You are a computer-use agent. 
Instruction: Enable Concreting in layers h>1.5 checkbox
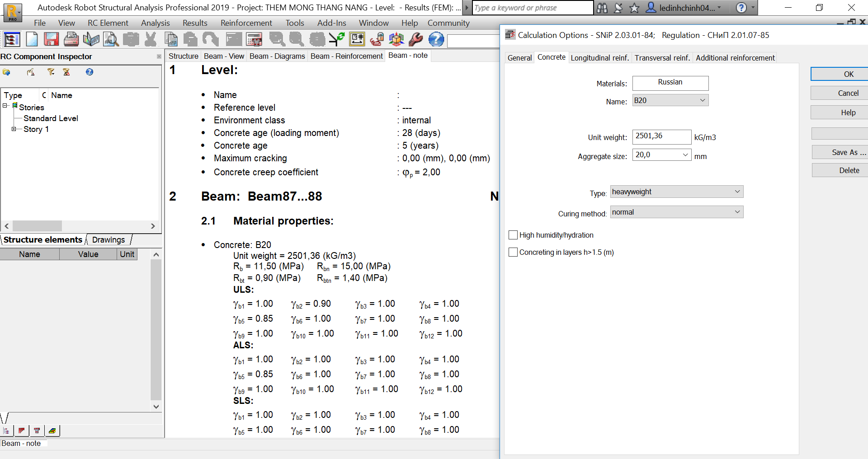click(x=513, y=252)
